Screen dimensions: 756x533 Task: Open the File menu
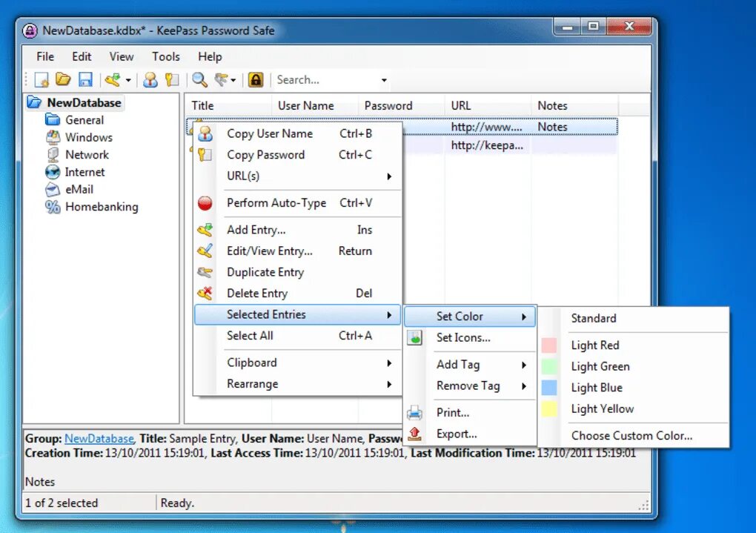coord(45,56)
